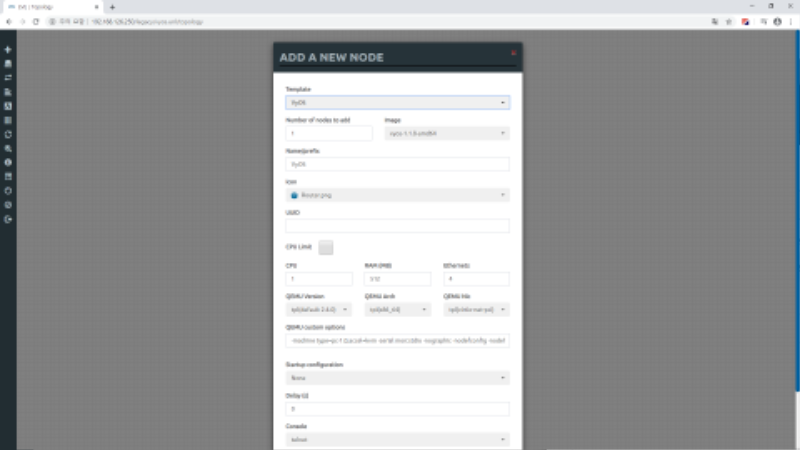Viewport: 800px width, 450px height.
Task: Focus the RAM (MB) input field
Action: click(x=397, y=279)
